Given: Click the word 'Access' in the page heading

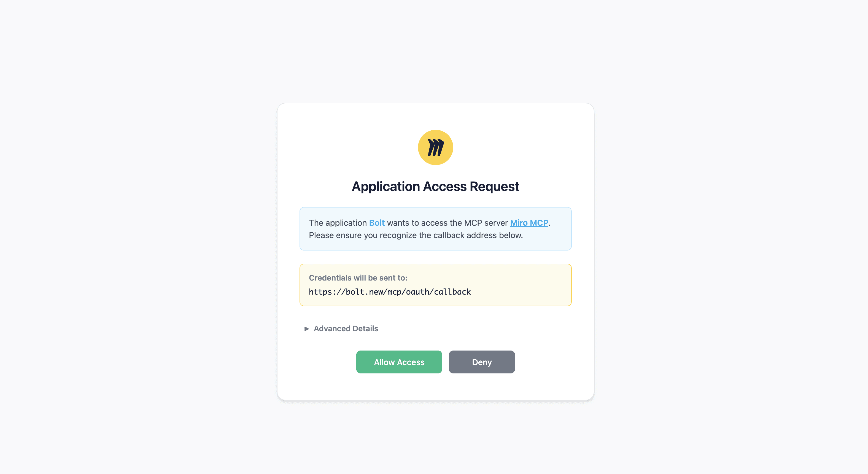Looking at the screenshot, I should tap(445, 186).
